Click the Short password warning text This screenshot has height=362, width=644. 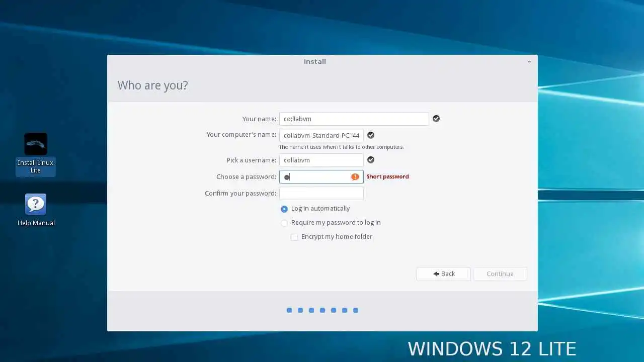coord(387,176)
